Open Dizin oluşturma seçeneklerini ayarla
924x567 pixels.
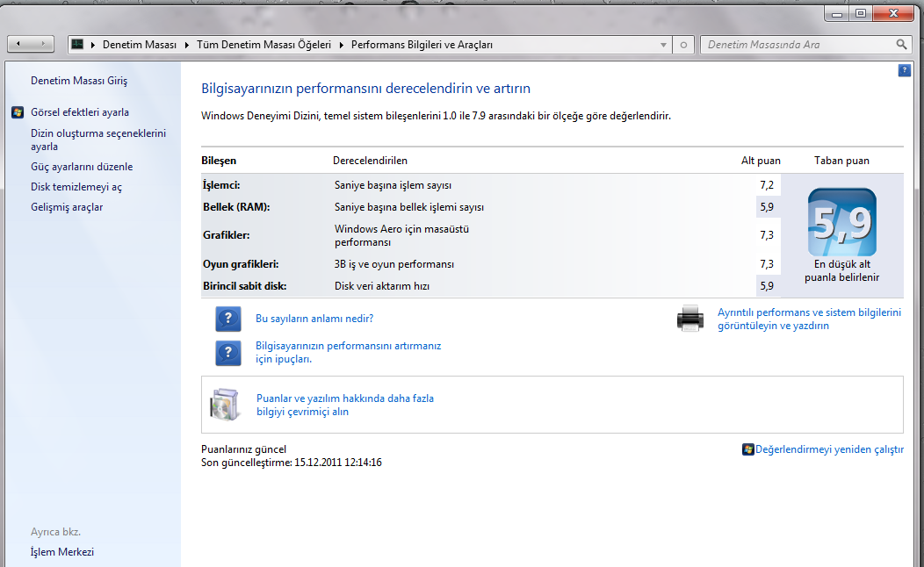pos(98,140)
